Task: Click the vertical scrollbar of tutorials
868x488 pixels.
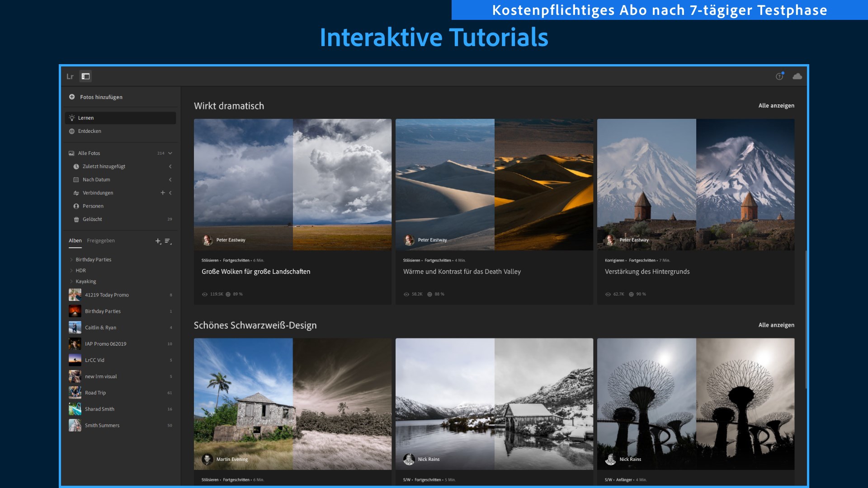Action: click(x=806, y=319)
